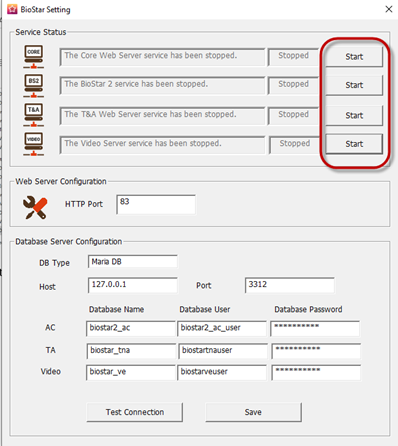This screenshot has height=446, width=398.
Task: Click the Host field with 127.0.0.1
Action: (133, 285)
